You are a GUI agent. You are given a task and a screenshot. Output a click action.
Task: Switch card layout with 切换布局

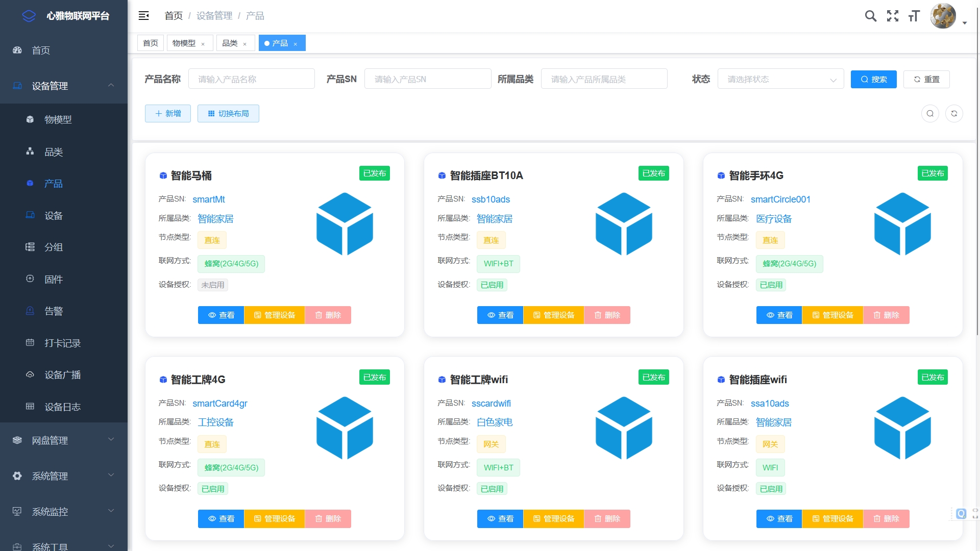(x=228, y=113)
